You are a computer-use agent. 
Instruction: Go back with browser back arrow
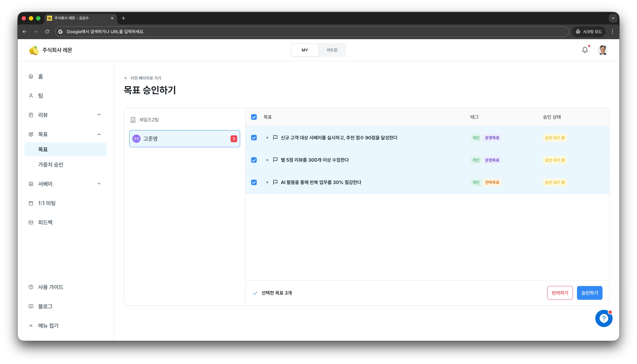coord(24,31)
